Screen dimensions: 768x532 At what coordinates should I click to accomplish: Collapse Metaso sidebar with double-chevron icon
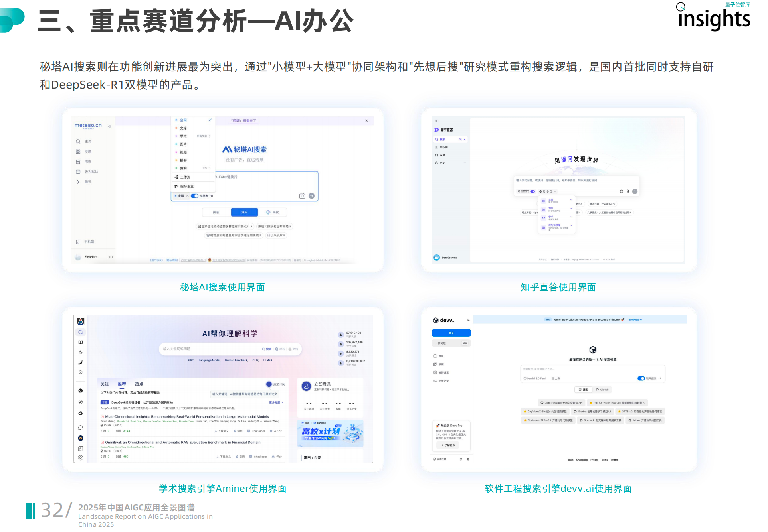pos(109,126)
